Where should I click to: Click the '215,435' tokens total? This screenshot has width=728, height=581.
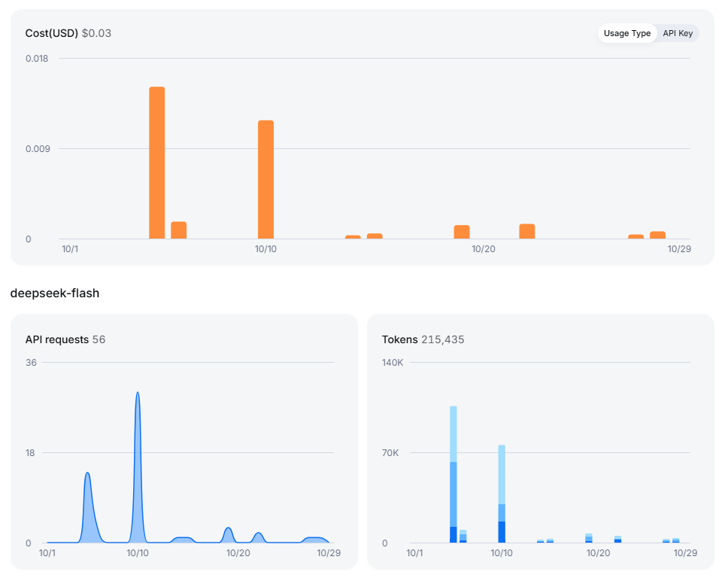click(x=443, y=339)
